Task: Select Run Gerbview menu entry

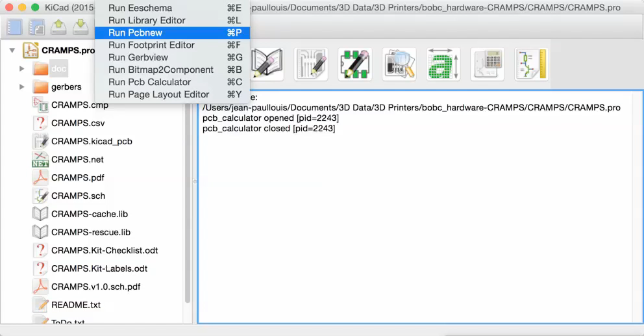Action: (x=138, y=57)
